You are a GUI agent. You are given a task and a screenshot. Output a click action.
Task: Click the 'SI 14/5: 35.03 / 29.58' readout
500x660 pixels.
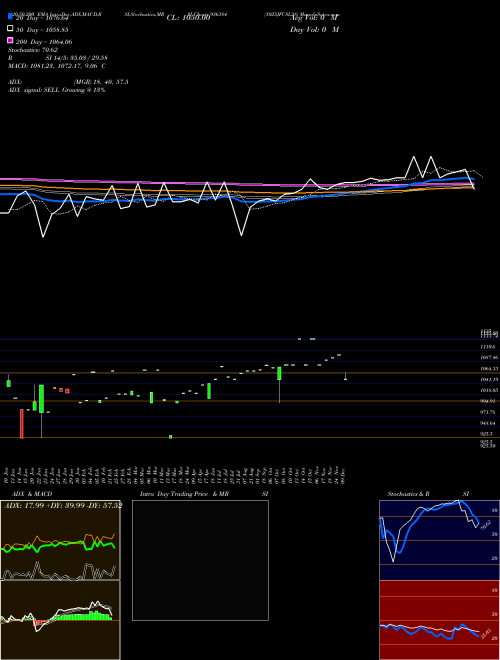point(77,58)
